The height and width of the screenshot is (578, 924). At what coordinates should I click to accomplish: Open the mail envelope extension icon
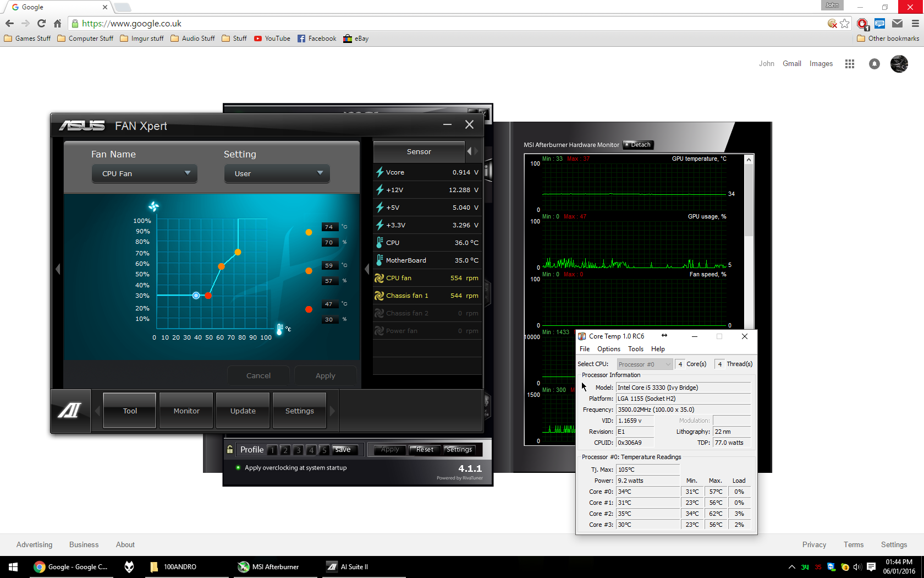pos(897,23)
